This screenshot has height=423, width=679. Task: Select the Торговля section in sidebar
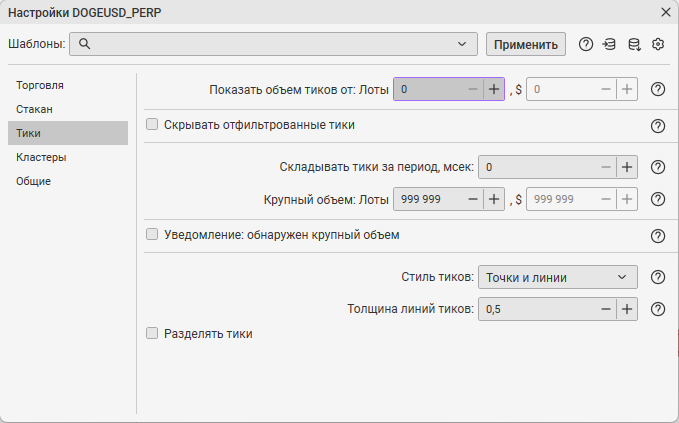tap(40, 85)
